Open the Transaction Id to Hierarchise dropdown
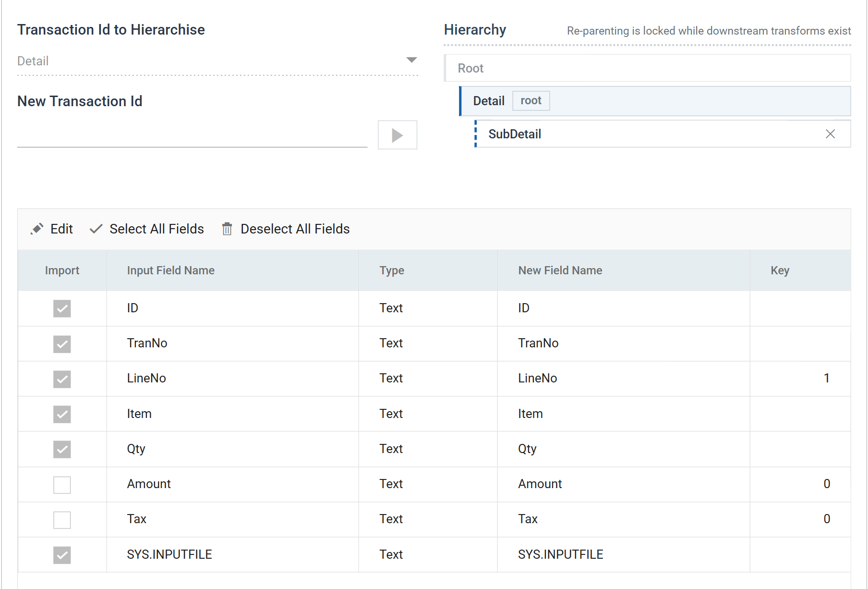The height and width of the screenshot is (589, 868). pyautogui.click(x=217, y=61)
